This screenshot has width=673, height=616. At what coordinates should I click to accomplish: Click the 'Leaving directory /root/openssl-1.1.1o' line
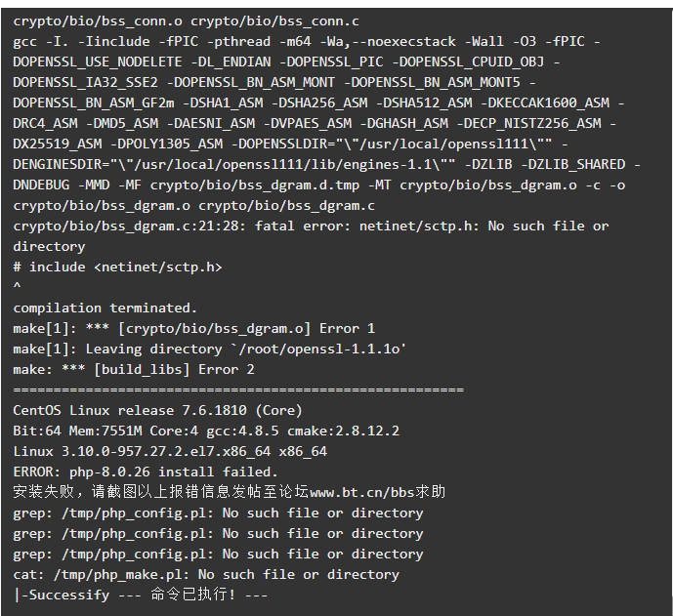pos(209,349)
